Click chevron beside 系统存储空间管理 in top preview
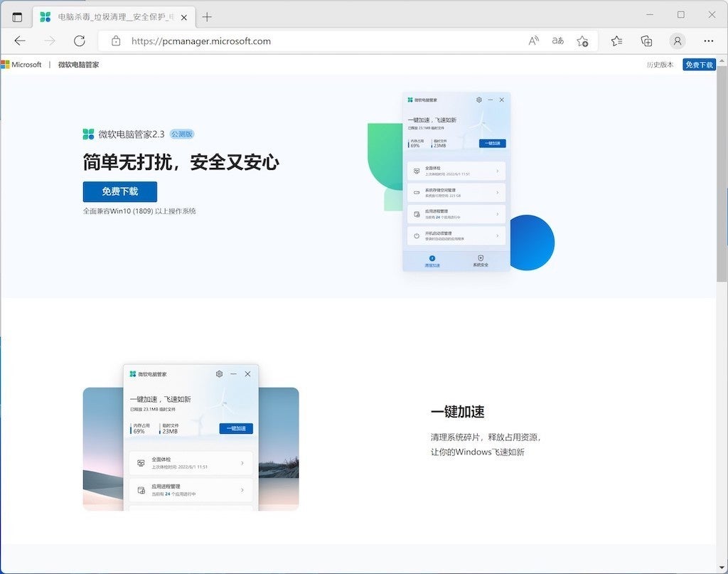This screenshot has height=574, width=728. coord(497,192)
